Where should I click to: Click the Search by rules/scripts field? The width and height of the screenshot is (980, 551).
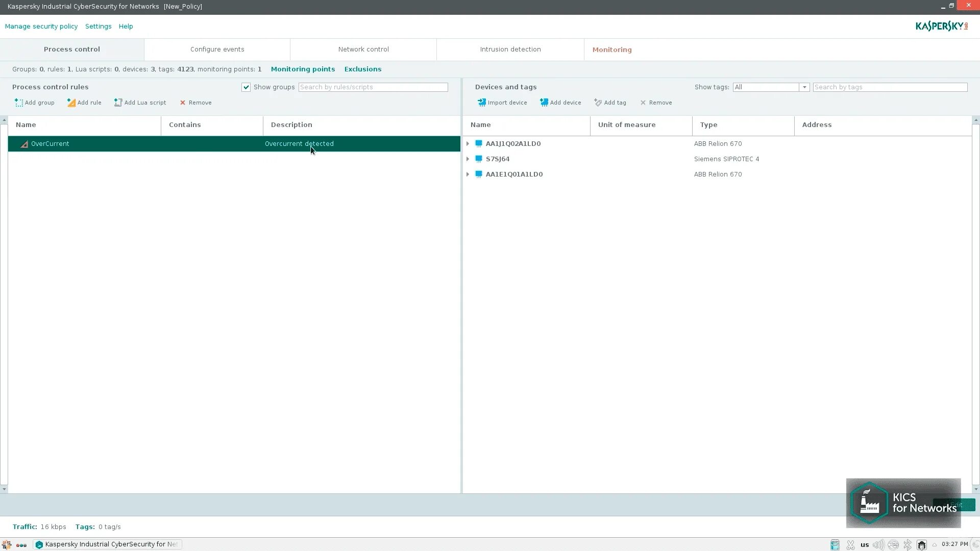[373, 87]
